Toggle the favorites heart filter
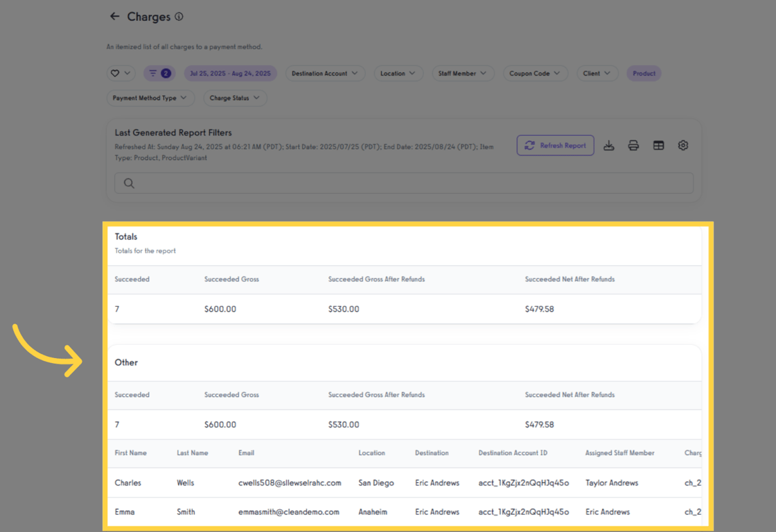 (x=116, y=73)
